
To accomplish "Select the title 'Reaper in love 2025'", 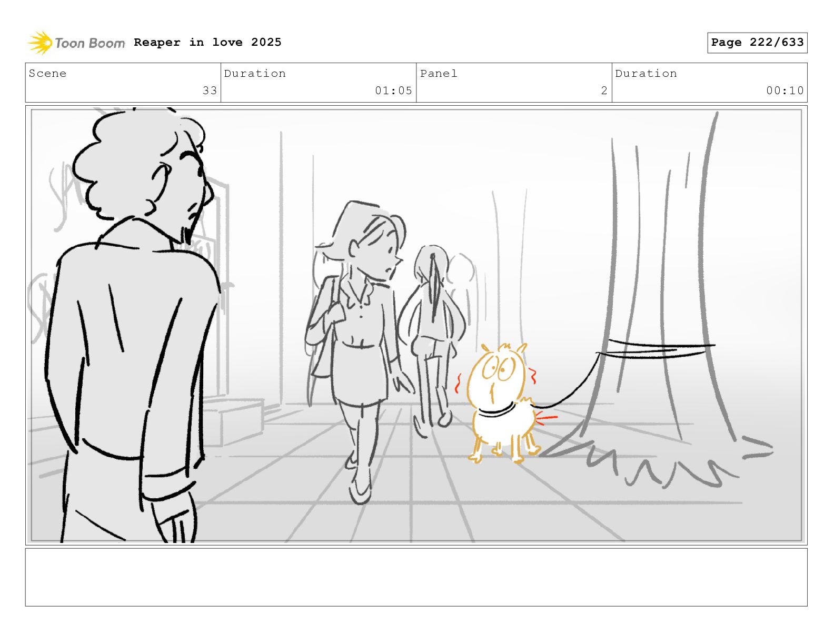I will pos(207,42).
